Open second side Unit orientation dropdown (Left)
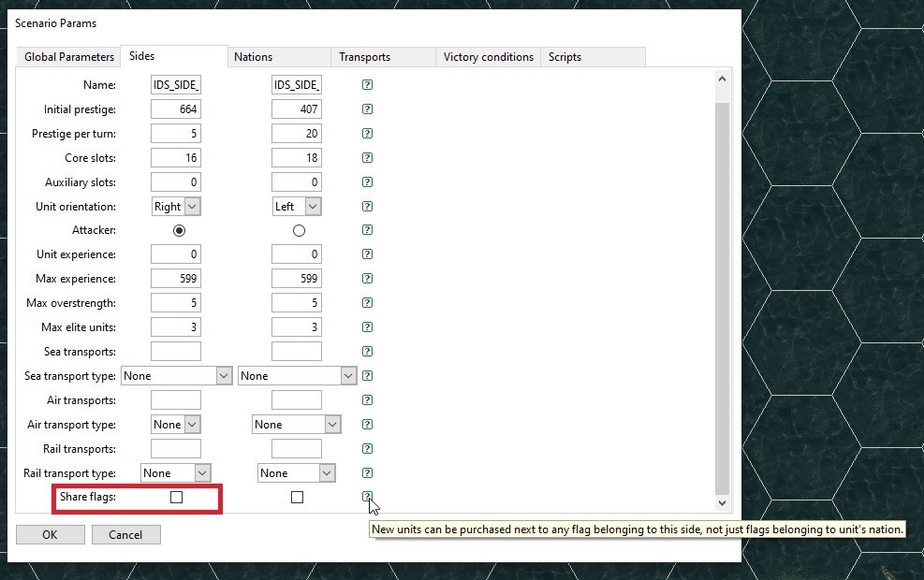Screen dimensions: 924x580 click(x=297, y=207)
